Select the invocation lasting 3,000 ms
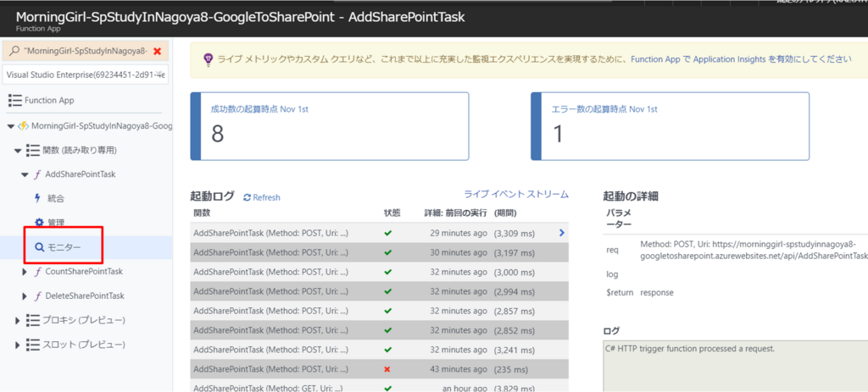The height and width of the screenshot is (392, 868). coord(379,272)
